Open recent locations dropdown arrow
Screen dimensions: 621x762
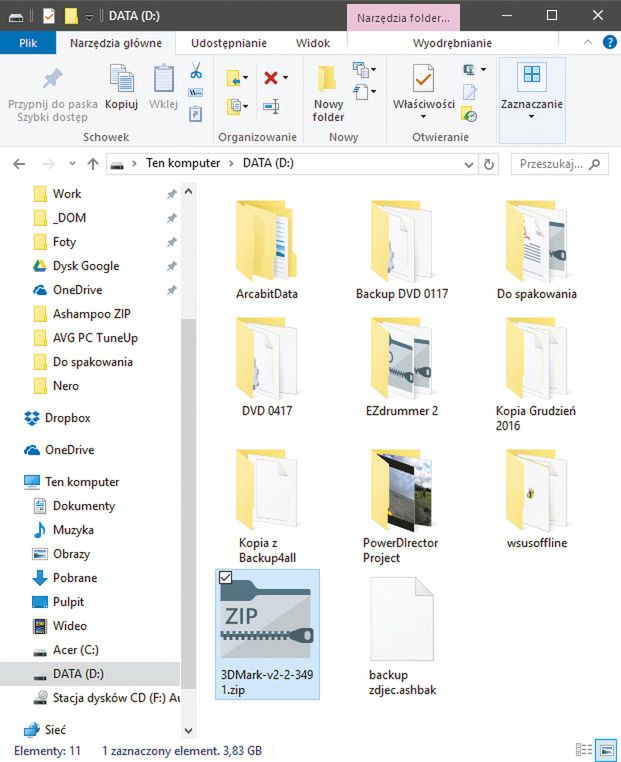pos(72,164)
